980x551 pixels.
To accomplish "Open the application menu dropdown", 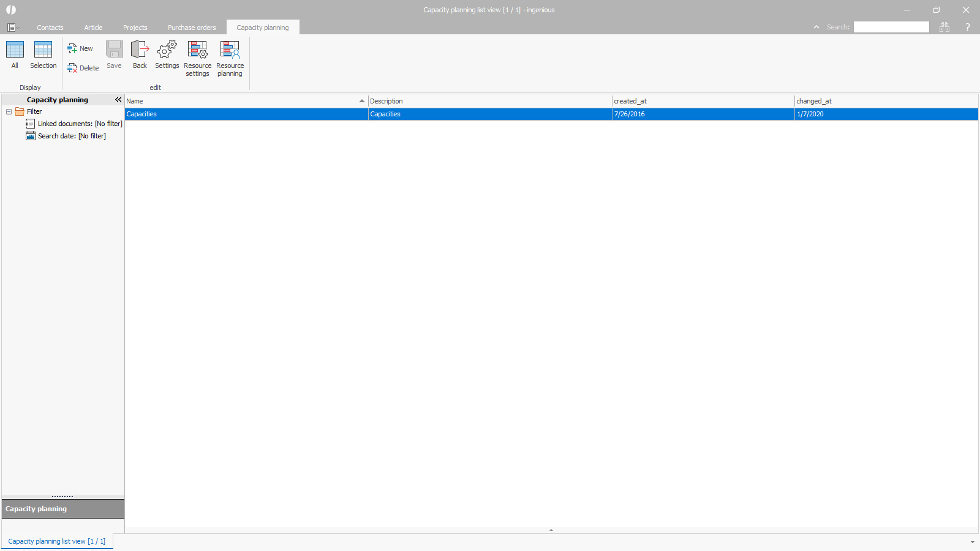I will click(x=12, y=28).
